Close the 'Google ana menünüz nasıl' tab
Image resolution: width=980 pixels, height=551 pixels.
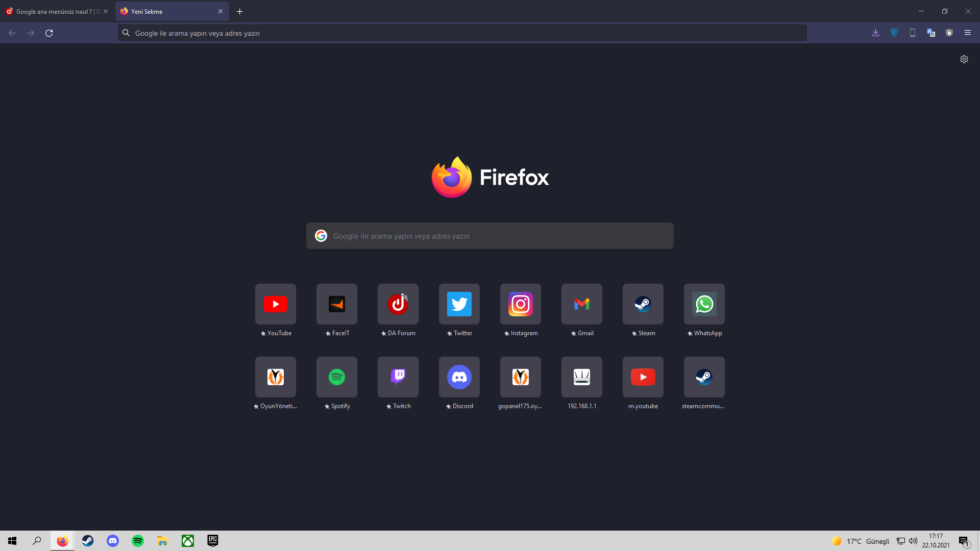106,11
